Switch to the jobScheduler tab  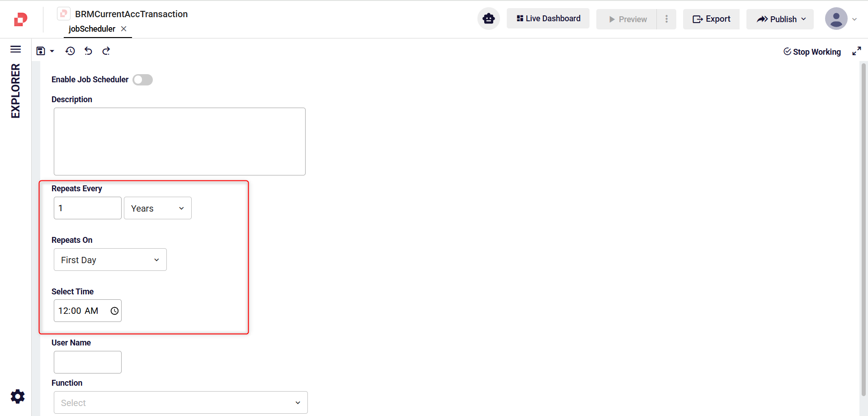pos(92,29)
